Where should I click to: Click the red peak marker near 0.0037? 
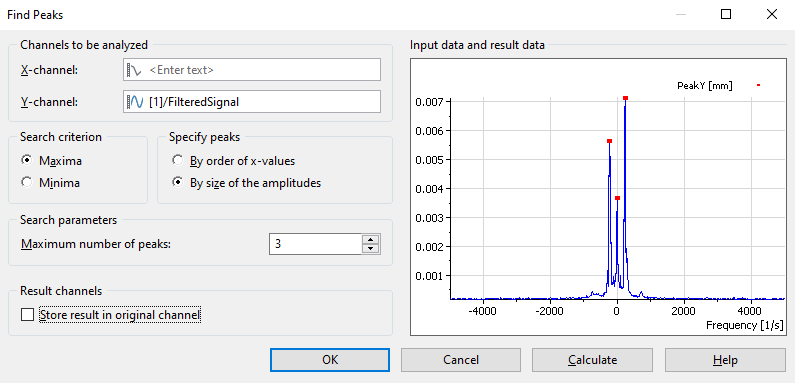click(x=617, y=198)
